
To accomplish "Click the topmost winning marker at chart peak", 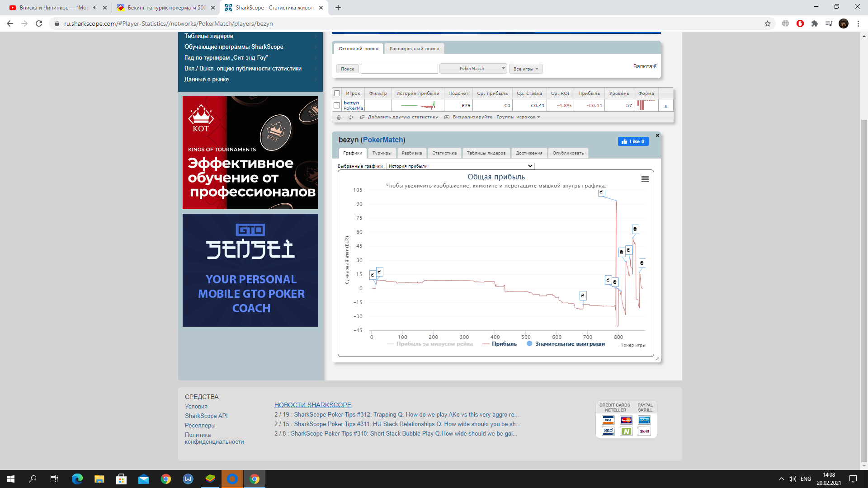I will [601, 192].
